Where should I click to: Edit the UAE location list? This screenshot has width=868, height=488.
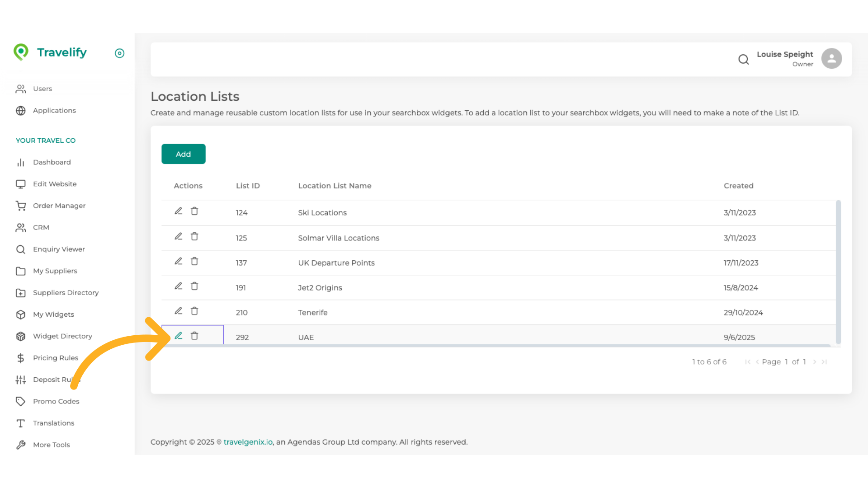[x=178, y=336]
